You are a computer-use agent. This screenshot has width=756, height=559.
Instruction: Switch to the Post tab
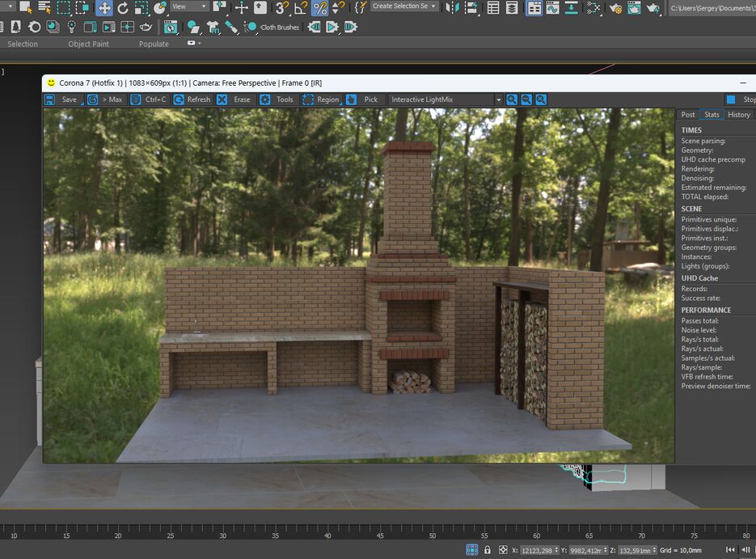pyautogui.click(x=687, y=115)
